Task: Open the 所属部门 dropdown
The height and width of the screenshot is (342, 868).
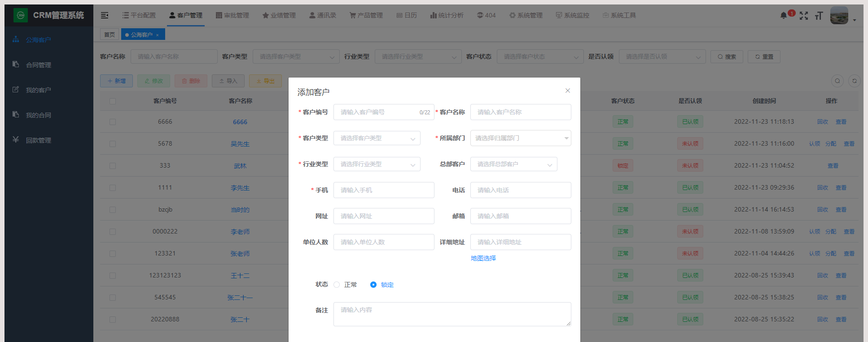Action: pyautogui.click(x=520, y=138)
